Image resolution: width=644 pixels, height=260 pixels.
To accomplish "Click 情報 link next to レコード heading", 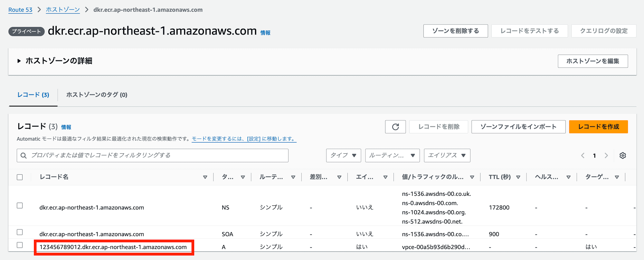I will click(x=66, y=127).
